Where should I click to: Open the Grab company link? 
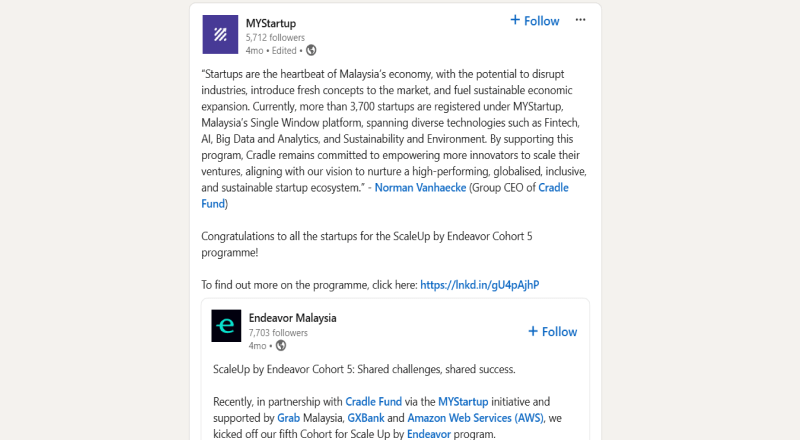coord(288,418)
